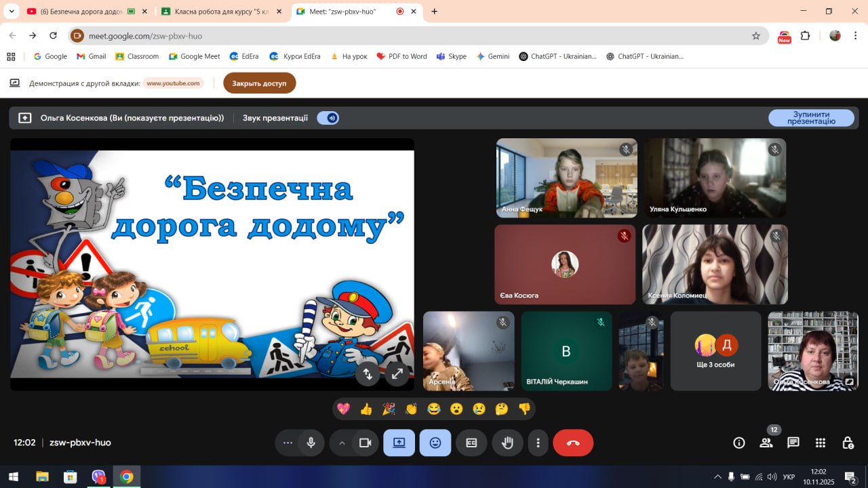Click the Закрыть доступ button
The width and height of the screenshot is (868, 488).
[x=259, y=83]
